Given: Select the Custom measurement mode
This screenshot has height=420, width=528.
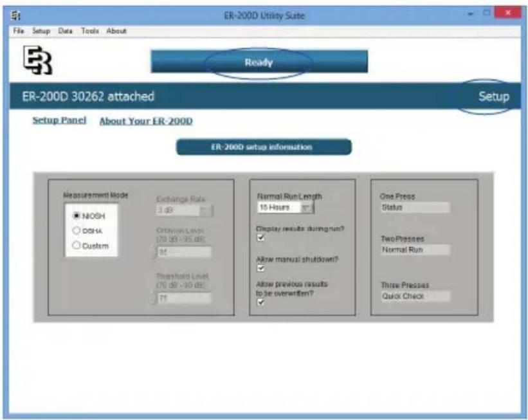Looking at the screenshot, I should [77, 245].
